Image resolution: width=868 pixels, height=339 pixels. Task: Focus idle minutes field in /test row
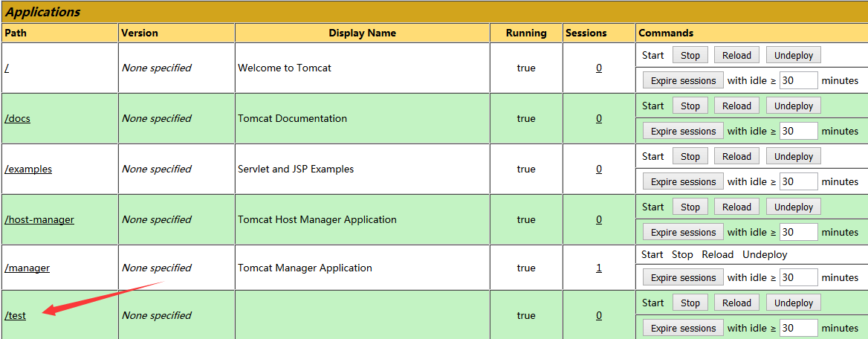pyautogui.click(x=799, y=328)
